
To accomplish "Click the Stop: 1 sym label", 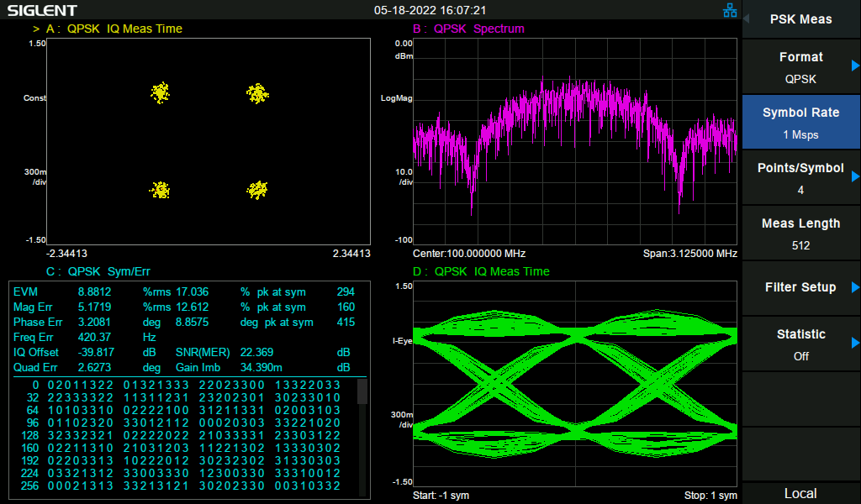I will 710,496.
